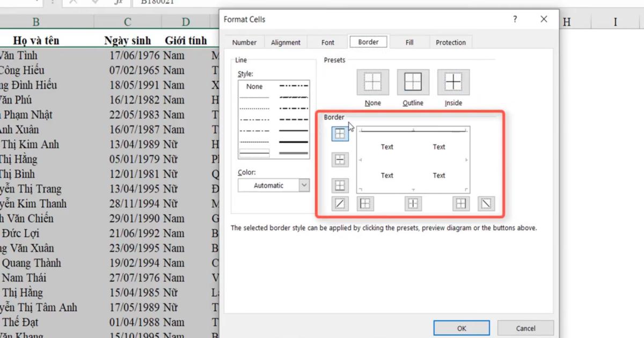This screenshot has width=644, height=338.
Task: Toggle the inside vertical border
Action: 413,203
